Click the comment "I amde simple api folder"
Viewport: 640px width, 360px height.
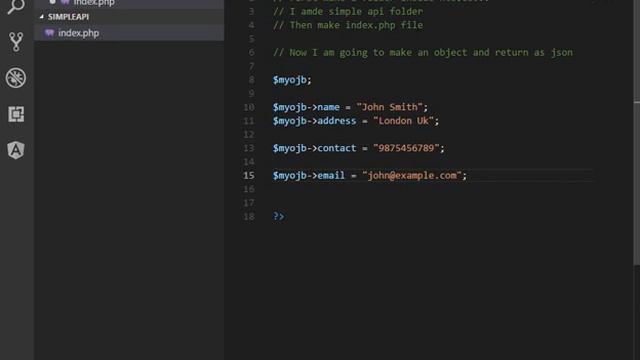348,11
